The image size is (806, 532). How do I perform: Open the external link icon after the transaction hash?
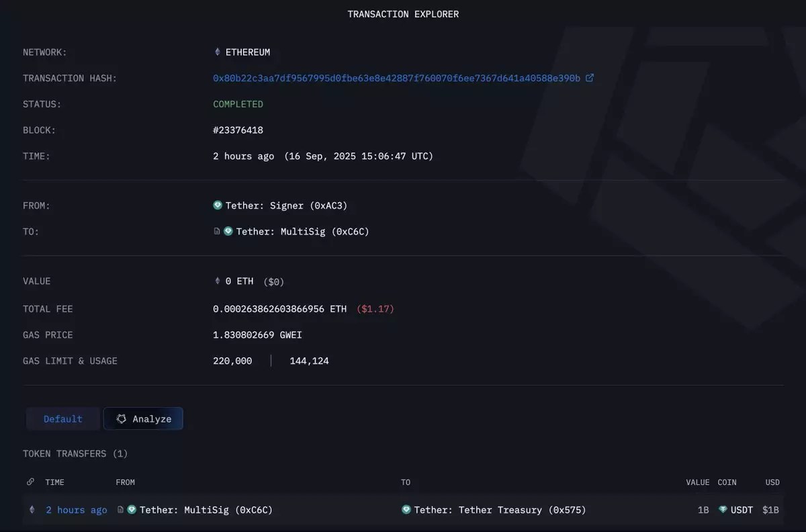coord(590,78)
